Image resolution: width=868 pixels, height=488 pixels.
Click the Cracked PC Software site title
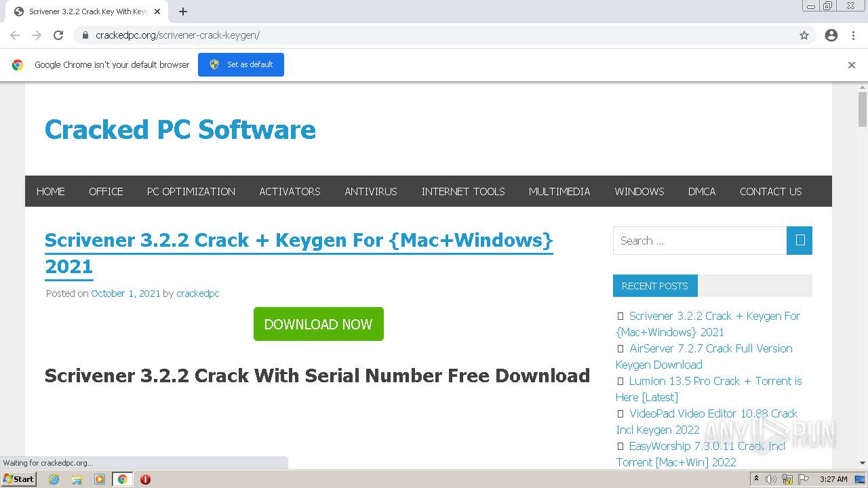[x=180, y=129]
